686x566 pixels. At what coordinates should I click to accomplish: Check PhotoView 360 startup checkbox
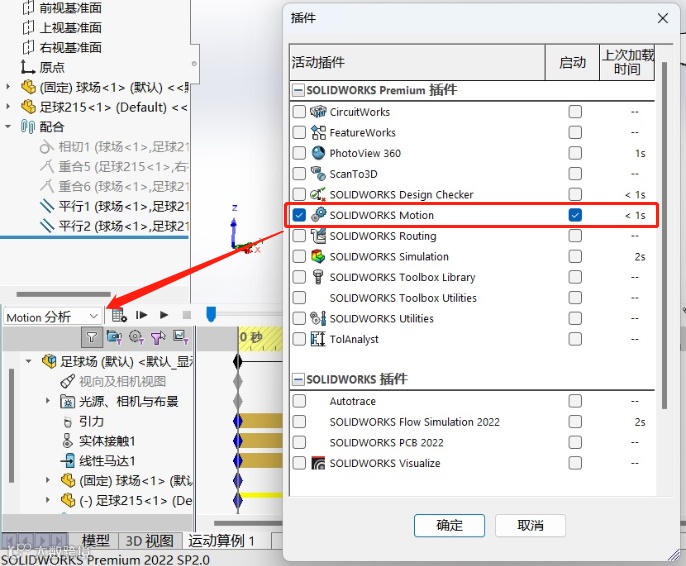tap(575, 153)
